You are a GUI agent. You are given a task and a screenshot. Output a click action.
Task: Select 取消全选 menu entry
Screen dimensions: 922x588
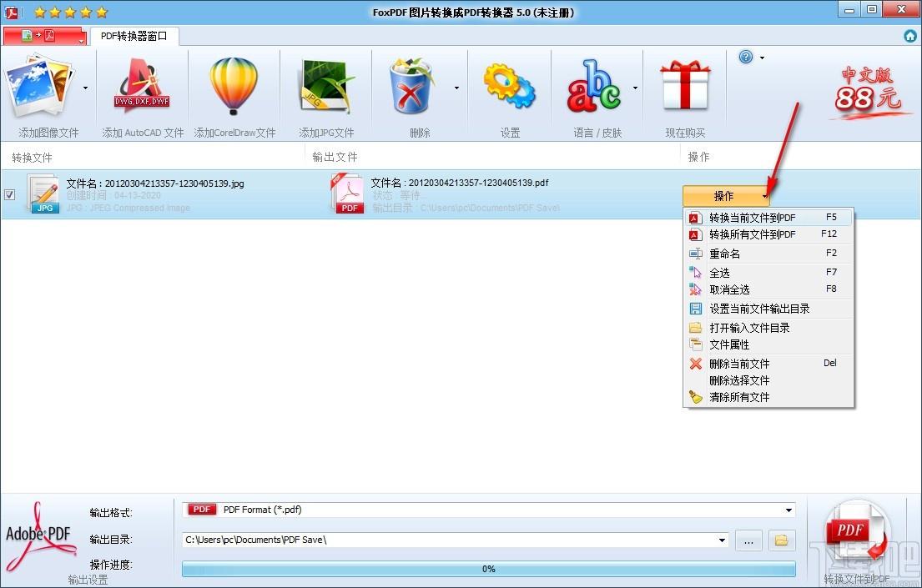[769, 289]
